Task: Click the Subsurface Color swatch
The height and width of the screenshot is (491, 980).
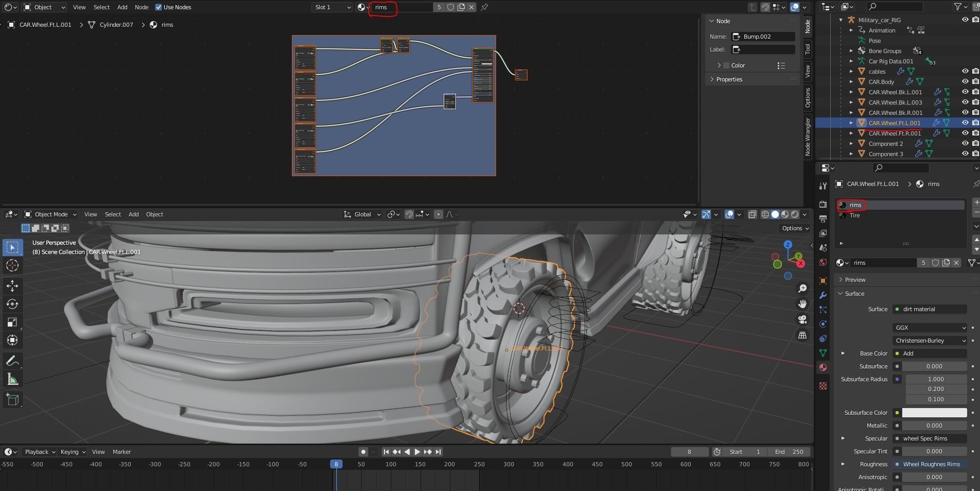Action: click(934, 413)
